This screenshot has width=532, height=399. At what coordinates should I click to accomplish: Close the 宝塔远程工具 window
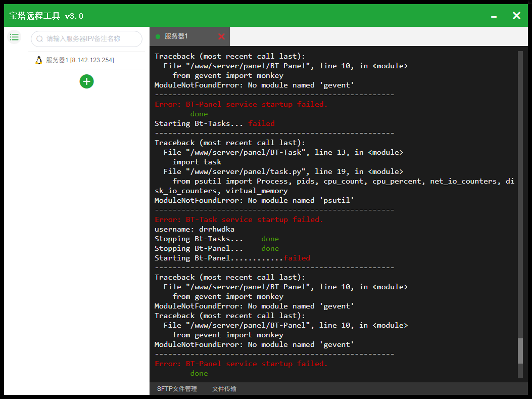(516, 16)
